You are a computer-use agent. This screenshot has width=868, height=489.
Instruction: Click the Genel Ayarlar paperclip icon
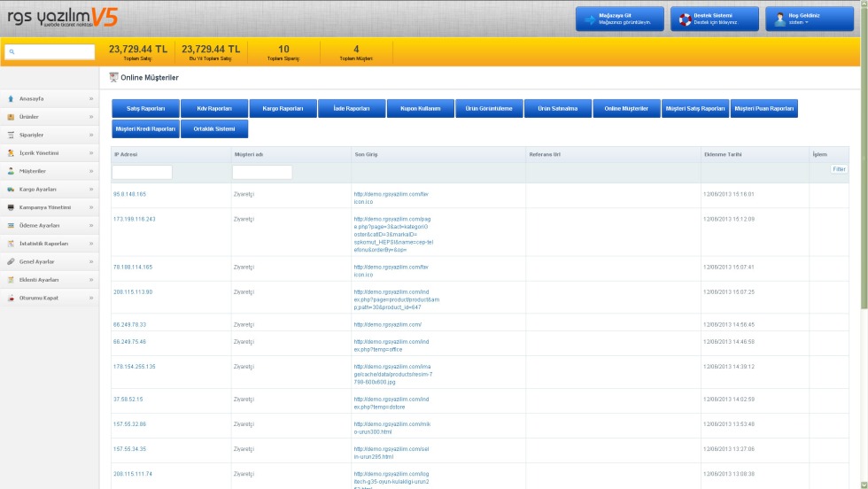click(11, 261)
